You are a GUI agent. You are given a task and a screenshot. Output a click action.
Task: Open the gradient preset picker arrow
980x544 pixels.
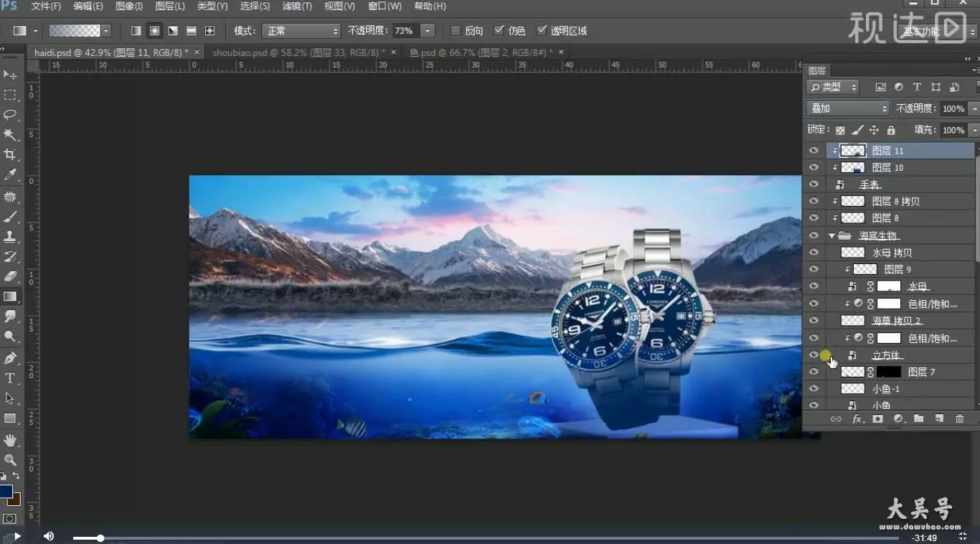pos(106,31)
